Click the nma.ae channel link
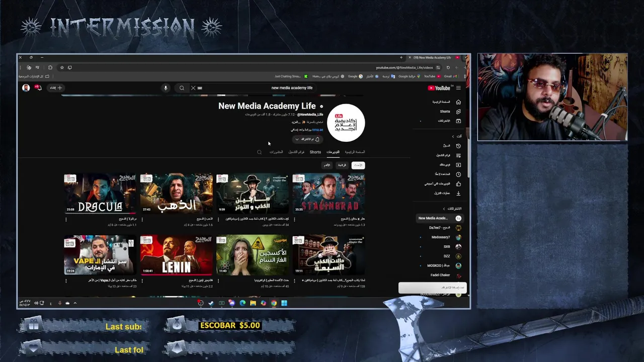 click(x=317, y=130)
